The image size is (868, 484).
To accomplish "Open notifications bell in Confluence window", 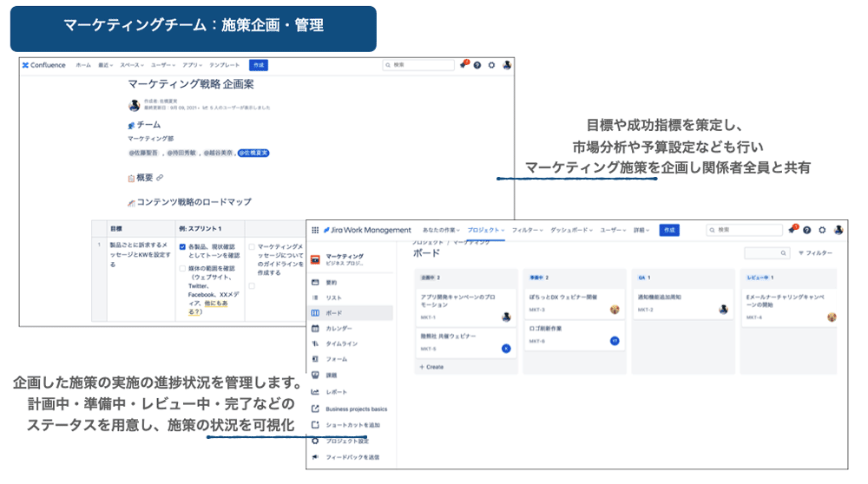I will 464,65.
